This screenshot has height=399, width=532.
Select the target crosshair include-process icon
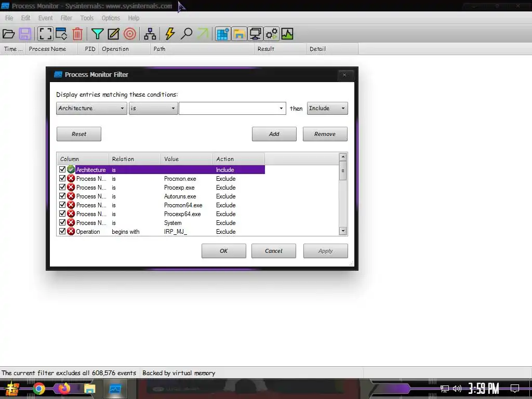[129, 34]
